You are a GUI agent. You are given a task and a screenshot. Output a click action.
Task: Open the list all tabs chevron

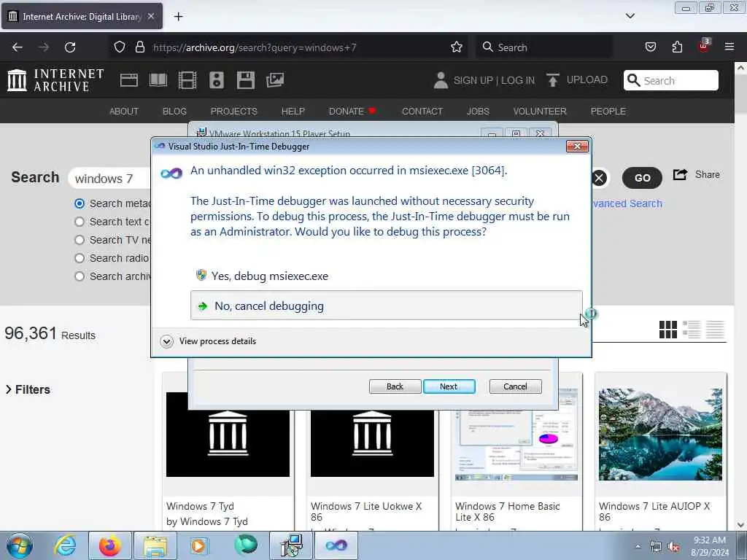[x=630, y=16]
